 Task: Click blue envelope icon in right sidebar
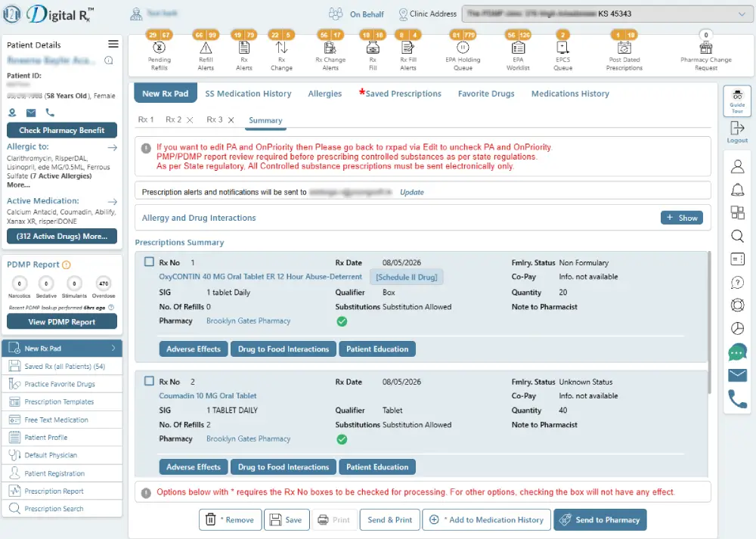click(737, 375)
